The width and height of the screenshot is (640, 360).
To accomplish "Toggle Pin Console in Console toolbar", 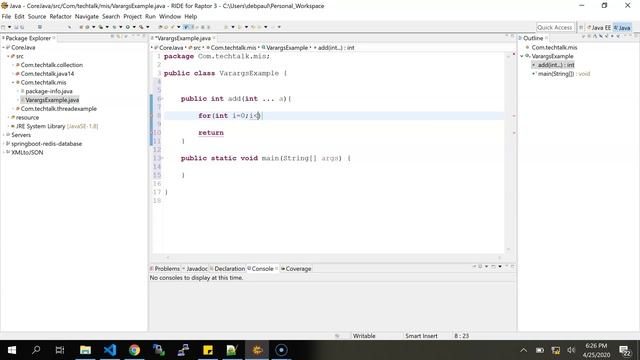I will click(474, 267).
